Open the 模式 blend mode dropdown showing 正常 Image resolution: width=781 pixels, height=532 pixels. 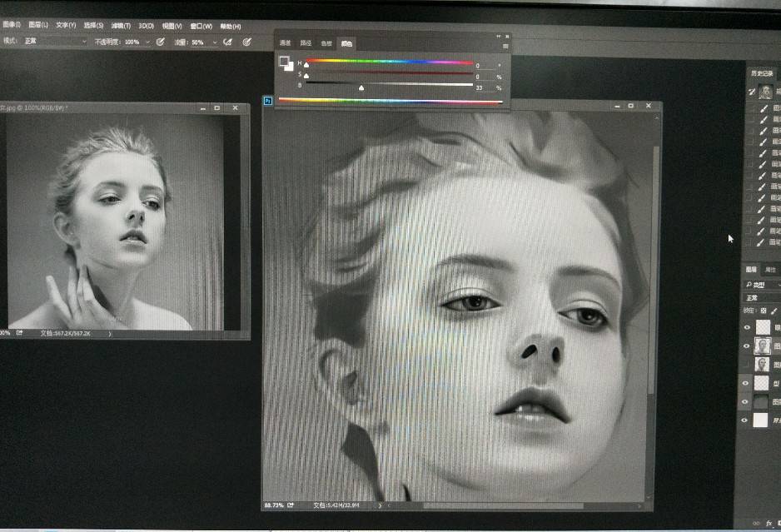click(55, 42)
